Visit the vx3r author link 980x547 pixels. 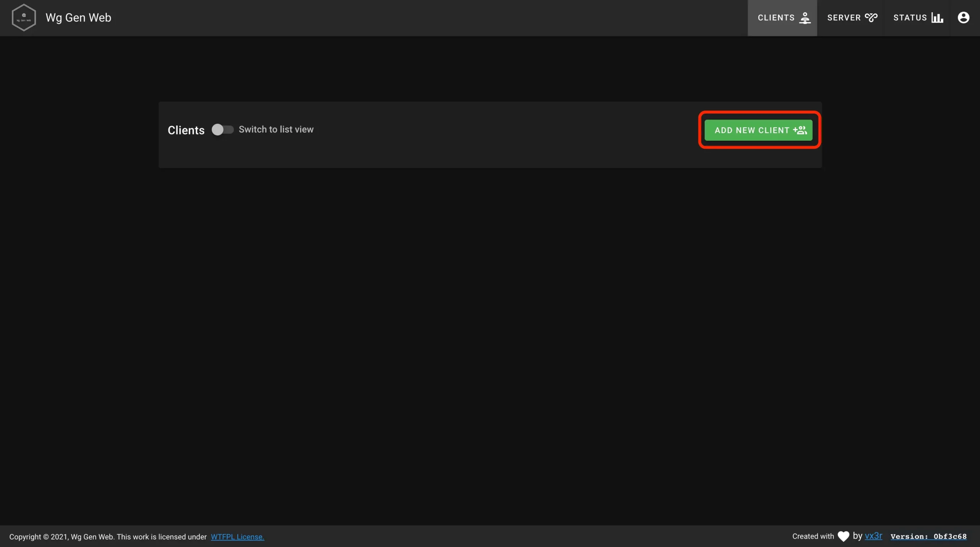pyautogui.click(x=873, y=536)
